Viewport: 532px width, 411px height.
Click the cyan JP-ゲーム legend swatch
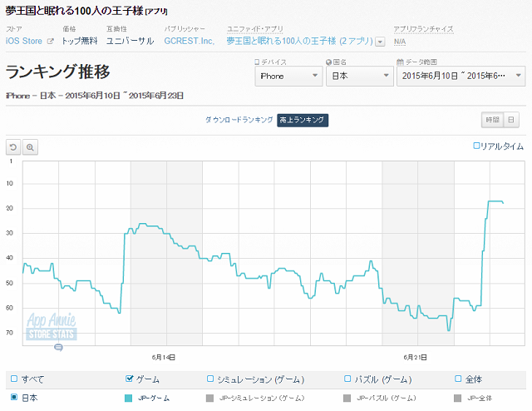pyautogui.click(x=129, y=398)
